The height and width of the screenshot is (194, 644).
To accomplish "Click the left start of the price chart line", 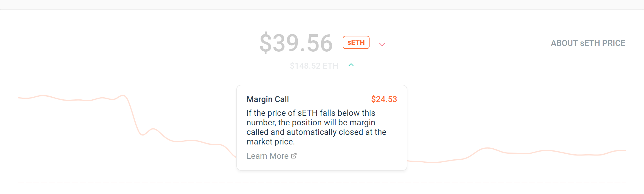I will [19, 98].
